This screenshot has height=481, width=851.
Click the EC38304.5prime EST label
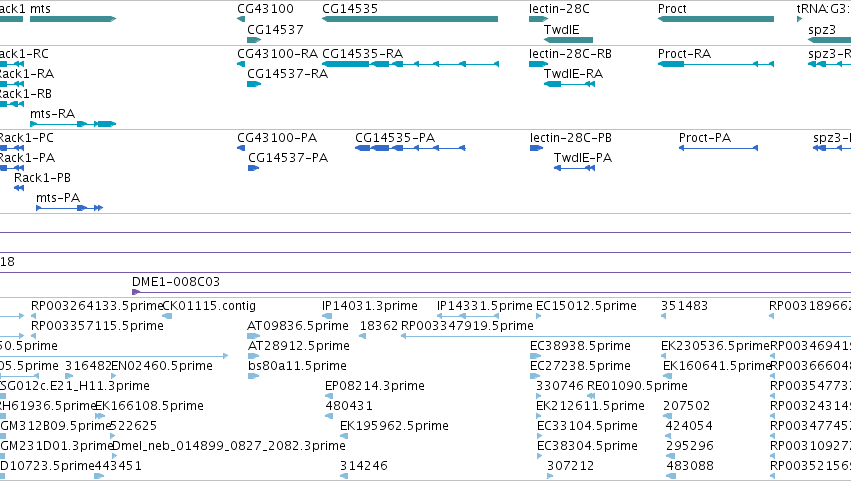[x=587, y=446]
